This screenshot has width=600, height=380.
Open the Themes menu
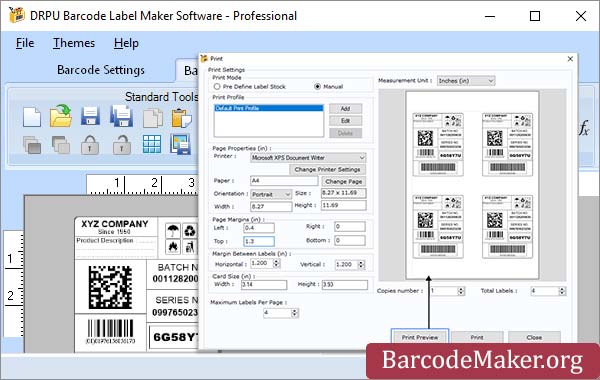click(74, 43)
